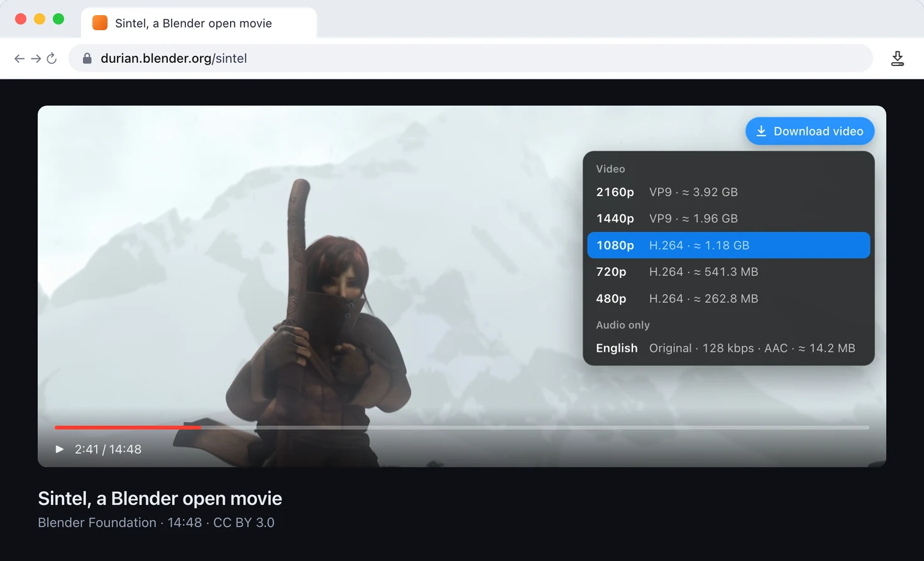Close the window with the red button
Screen dimensions: 924x561
click(21, 19)
